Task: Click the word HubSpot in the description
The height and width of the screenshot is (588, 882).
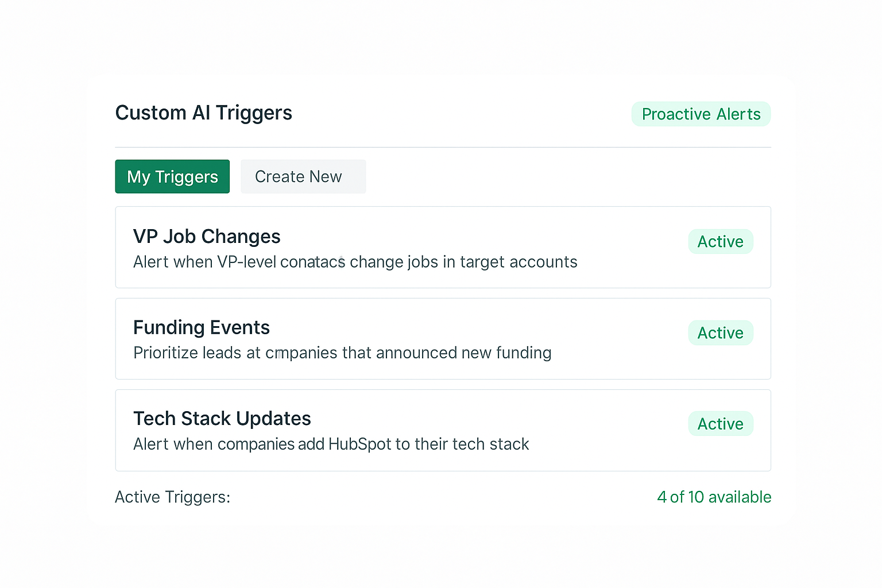Action: 359,444
